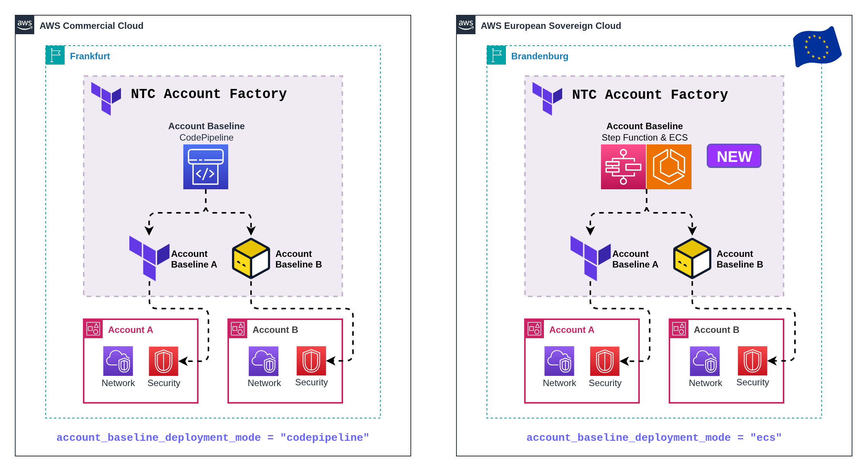Click Terraform logo beside Frankfurt NTC Account Factory
The width and height of the screenshot is (868, 472).
click(x=106, y=99)
